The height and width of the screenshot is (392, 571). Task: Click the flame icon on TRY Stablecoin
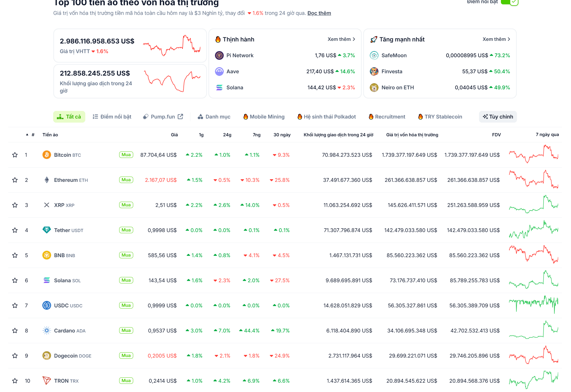click(421, 117)
